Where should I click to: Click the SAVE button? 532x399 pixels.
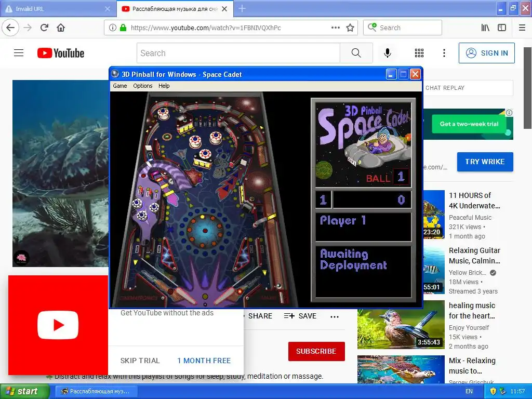[x=300, y=316]
